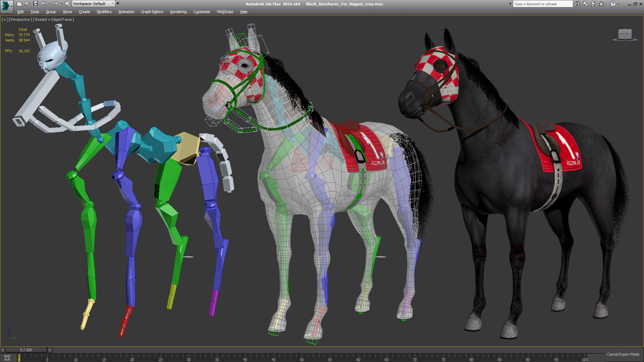Viewport: 644px width, 362px height.
Task: Redo the action with the Redo arrow
Action: [55, 4]
